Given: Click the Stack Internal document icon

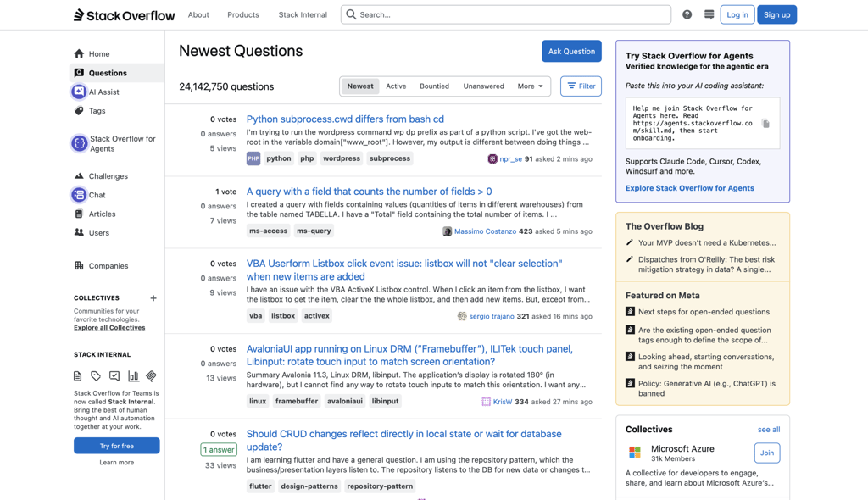Looking at the screenshot, I should [77, 376].
